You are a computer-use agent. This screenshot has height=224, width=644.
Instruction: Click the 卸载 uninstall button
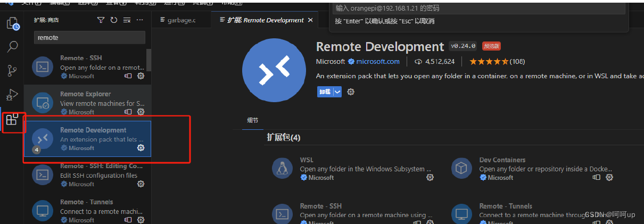click(325, 92)
